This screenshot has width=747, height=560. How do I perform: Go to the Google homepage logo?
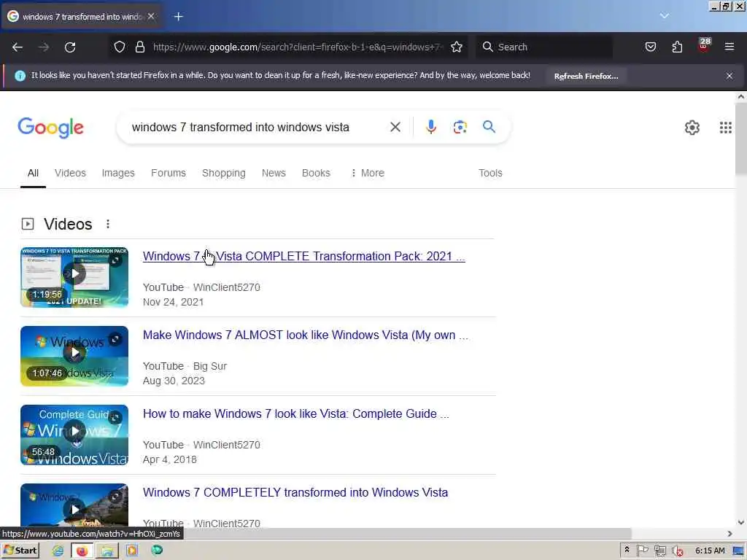coord(50,128)
